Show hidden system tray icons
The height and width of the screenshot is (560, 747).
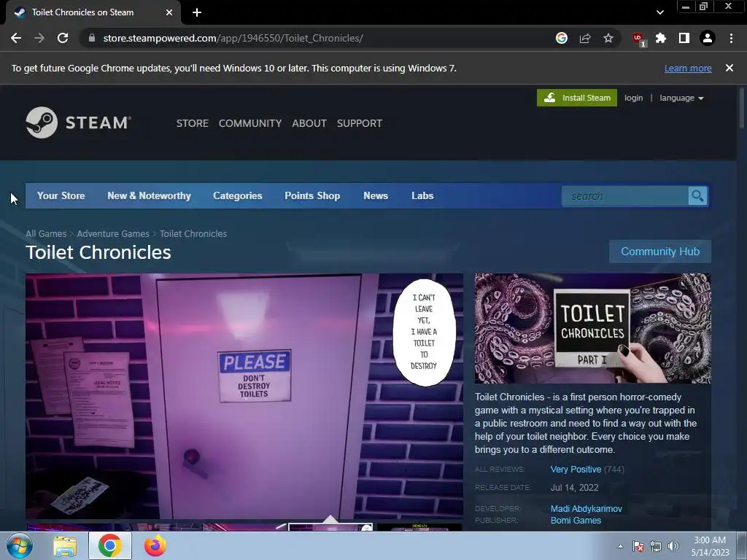click(x=620, y=546)
